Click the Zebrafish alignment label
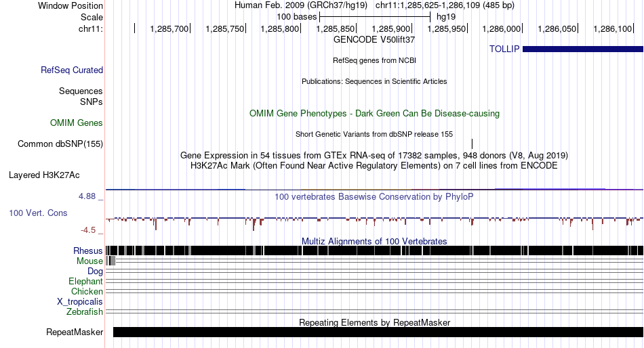644x348 pixels. tap(85, 312)
